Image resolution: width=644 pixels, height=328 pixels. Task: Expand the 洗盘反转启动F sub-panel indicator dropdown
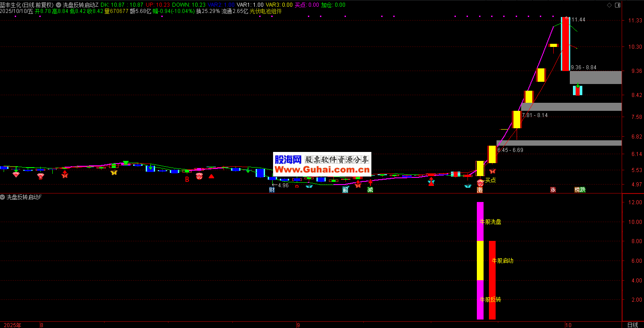3,197
